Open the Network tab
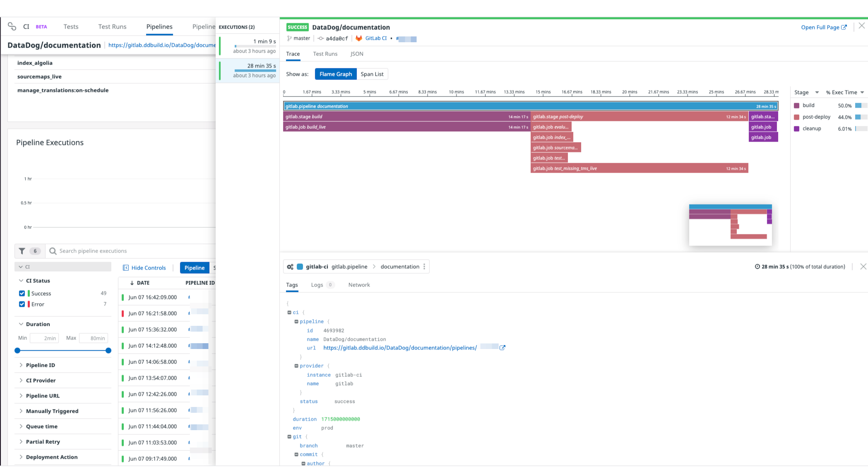 pyautogui.click(x=359, y=285)
